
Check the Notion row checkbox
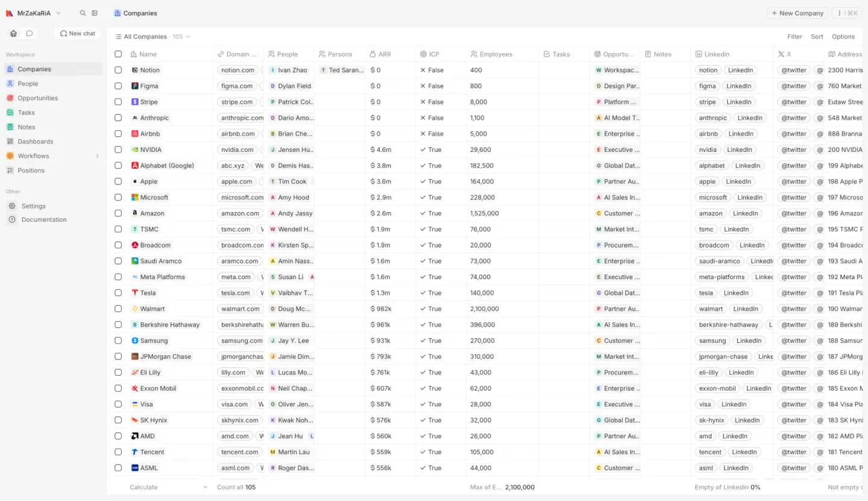click(x=118, y=70)
